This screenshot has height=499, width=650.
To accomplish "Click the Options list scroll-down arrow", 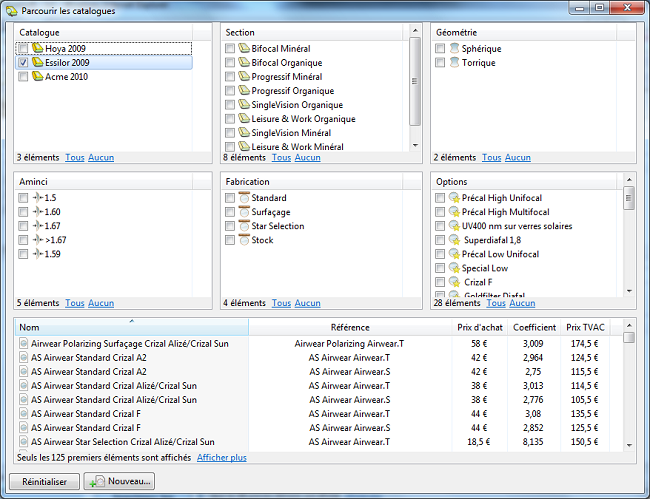I will coord(629,291).
